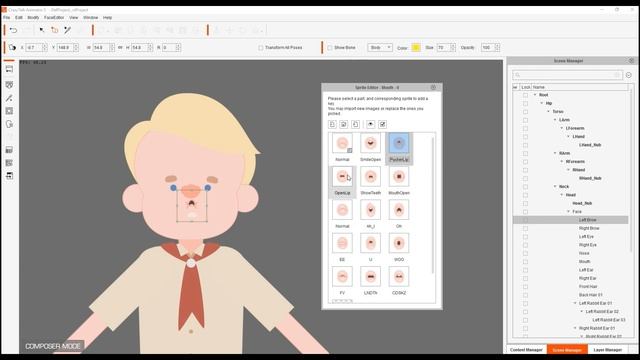Toggle lock checkbox for Root row
Screen dimensions: 640x360
(x=525, y=95)
